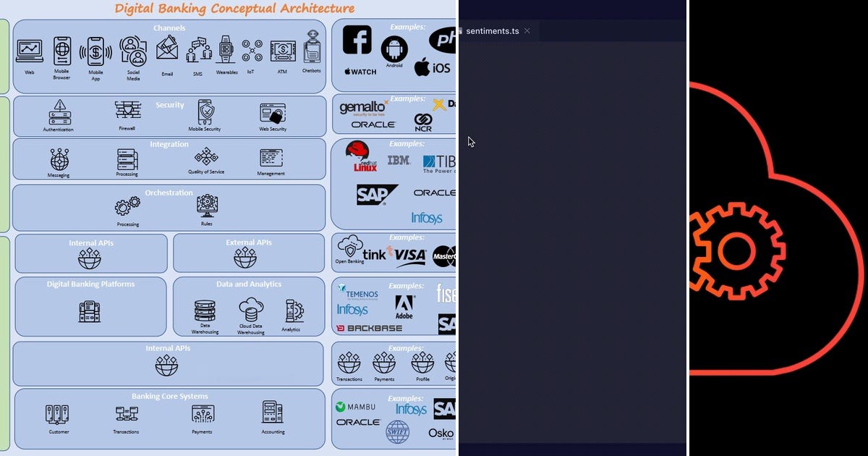
Task: Select the Cloud Data Warehousing icon
Action: point(250,310)
